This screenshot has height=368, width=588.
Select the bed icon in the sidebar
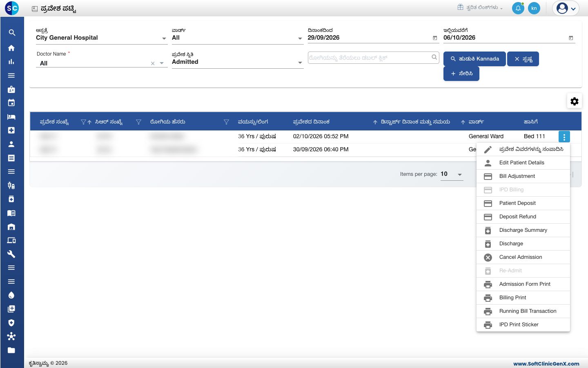[11, 117]
